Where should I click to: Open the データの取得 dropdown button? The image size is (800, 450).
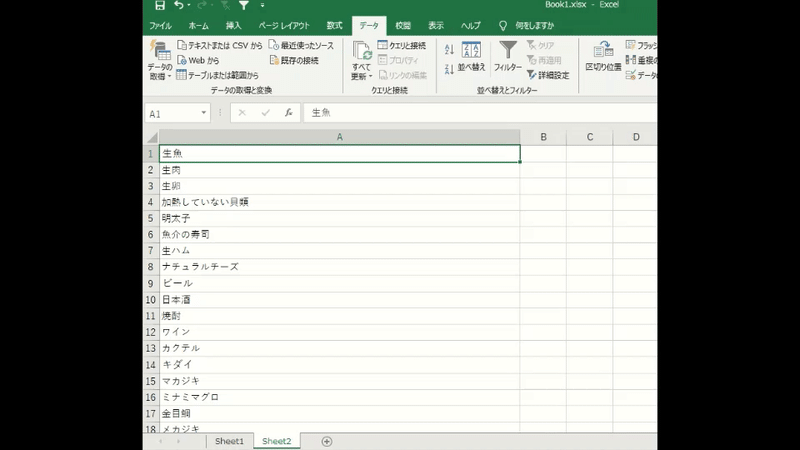[x=160, y=60]
